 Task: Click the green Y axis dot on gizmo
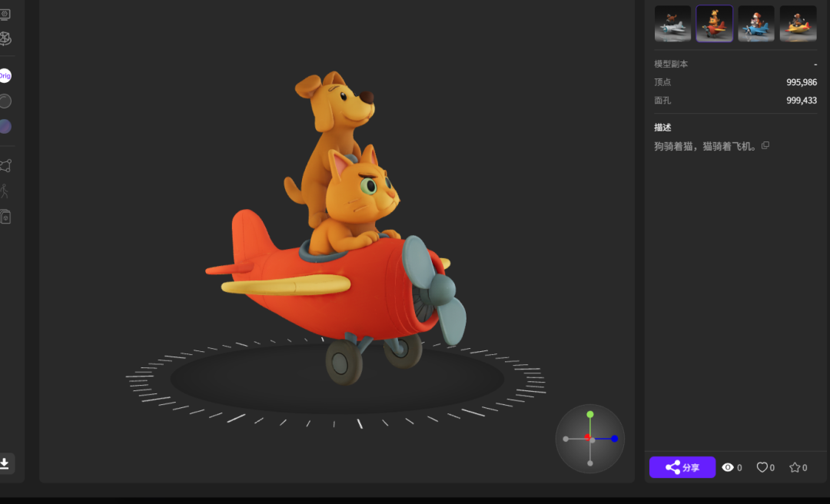(590, 415)
